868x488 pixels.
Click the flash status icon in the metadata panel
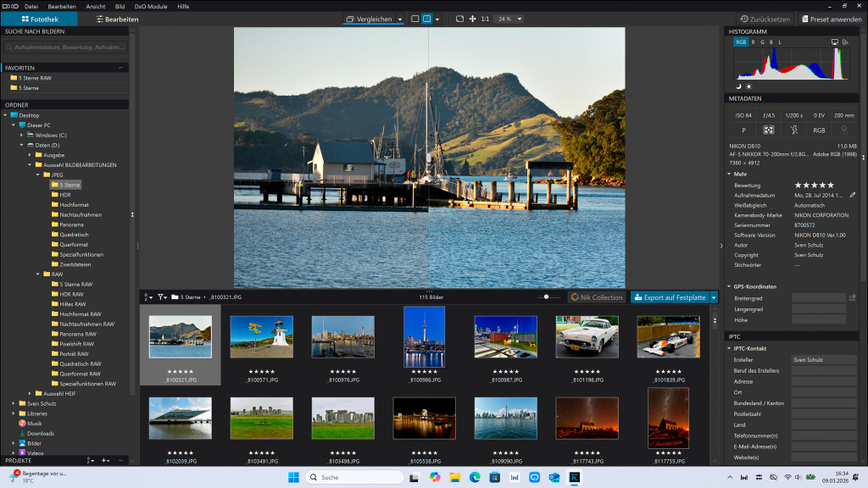794,130
